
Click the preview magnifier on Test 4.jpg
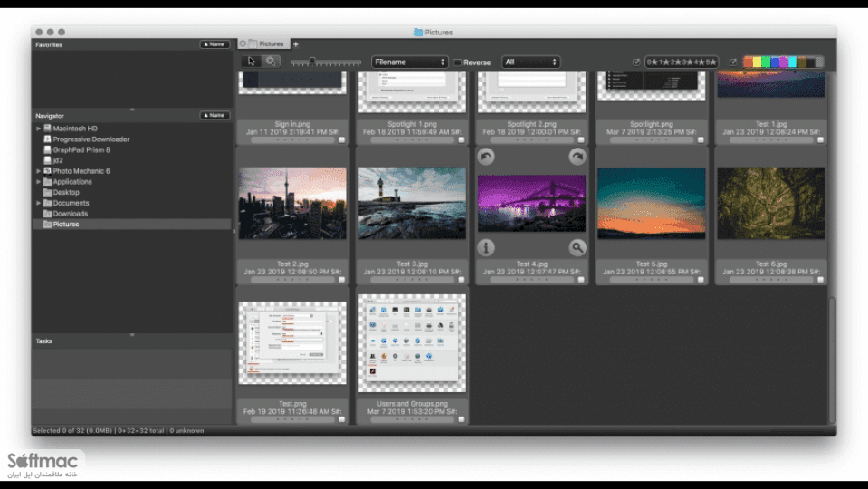tap(577, 247)
